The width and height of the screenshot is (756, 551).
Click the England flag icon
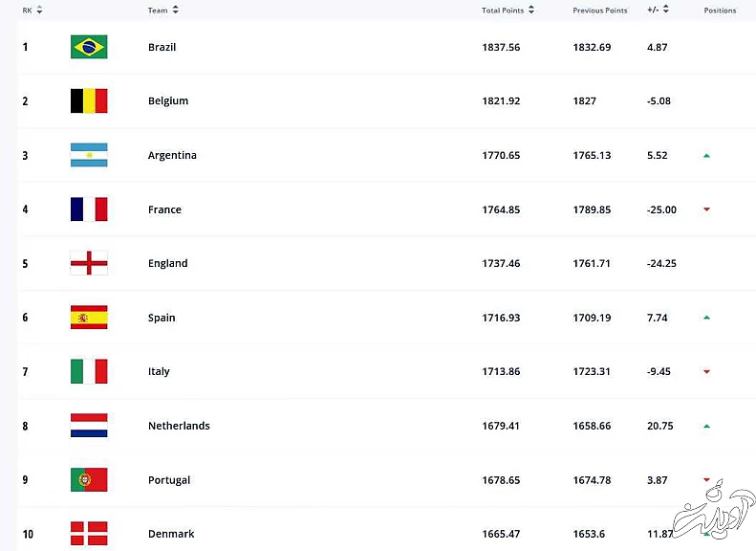pos(89,263)
